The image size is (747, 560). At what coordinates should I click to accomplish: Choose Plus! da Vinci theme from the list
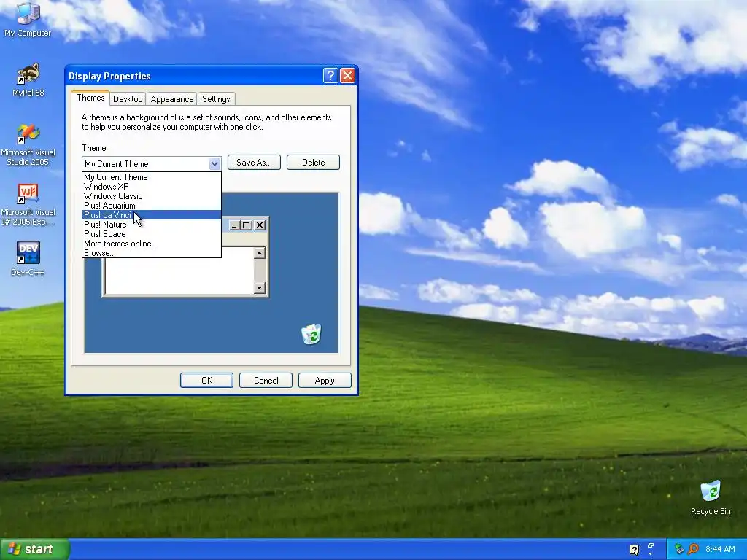[152, 215]
